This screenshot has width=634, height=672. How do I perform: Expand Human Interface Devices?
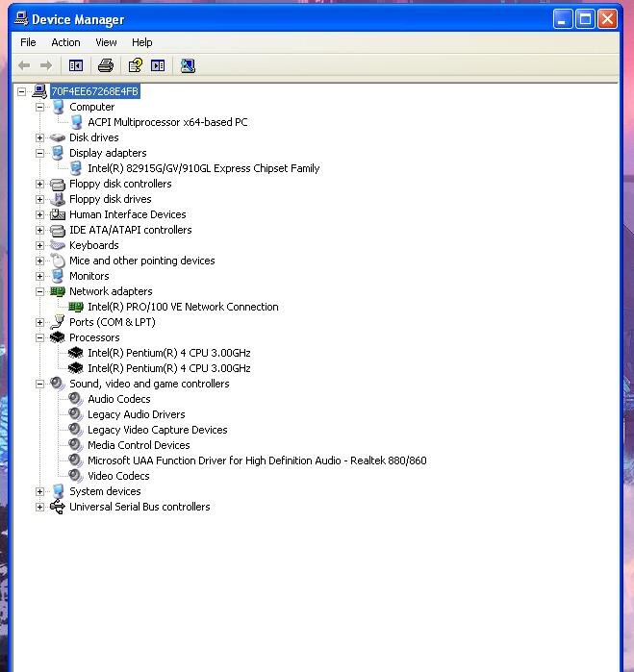39,214
